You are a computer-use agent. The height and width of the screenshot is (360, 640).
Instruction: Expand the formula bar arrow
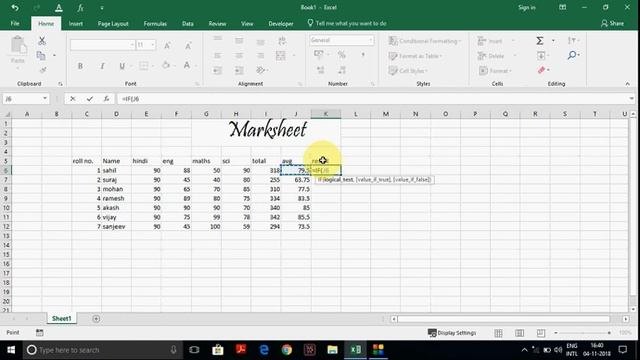pos(631,99)
